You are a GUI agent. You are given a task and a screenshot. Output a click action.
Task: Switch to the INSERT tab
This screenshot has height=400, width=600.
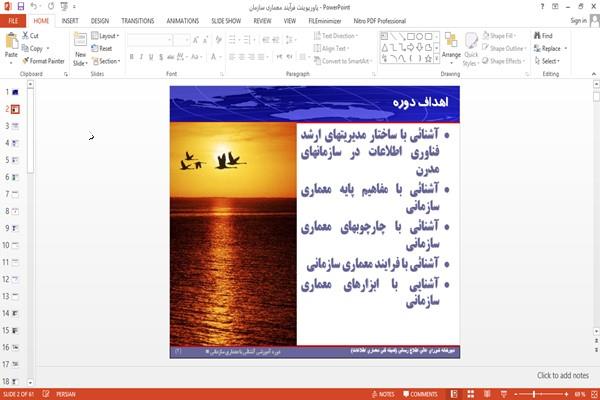(70, 21)
